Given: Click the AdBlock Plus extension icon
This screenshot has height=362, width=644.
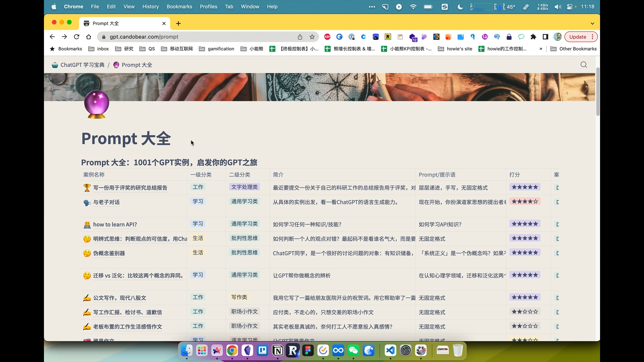Looking at the screenshot, I should pyautogui.click(x=327, y=37).
